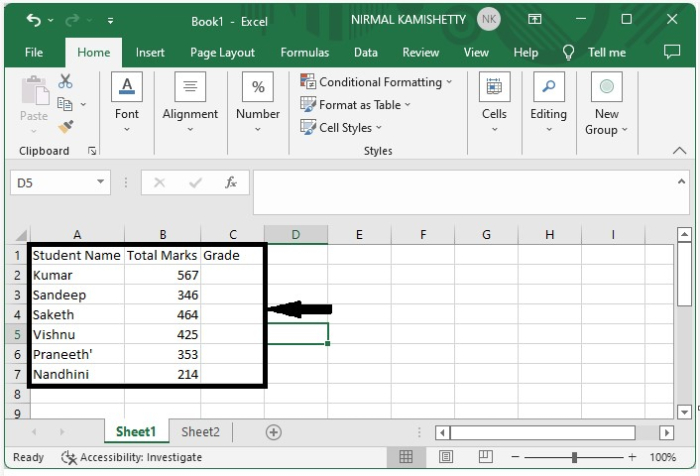Open the File tab

point(34,53)
